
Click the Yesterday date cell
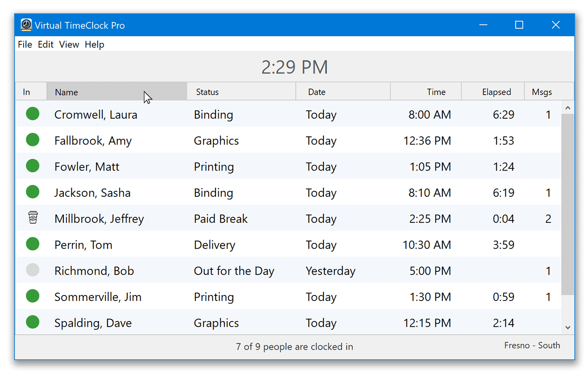coord(331,271)
